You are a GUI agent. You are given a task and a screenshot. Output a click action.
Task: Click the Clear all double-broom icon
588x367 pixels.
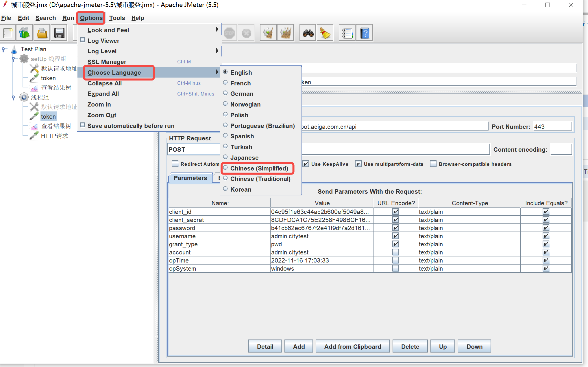click(x=285, y=33)
